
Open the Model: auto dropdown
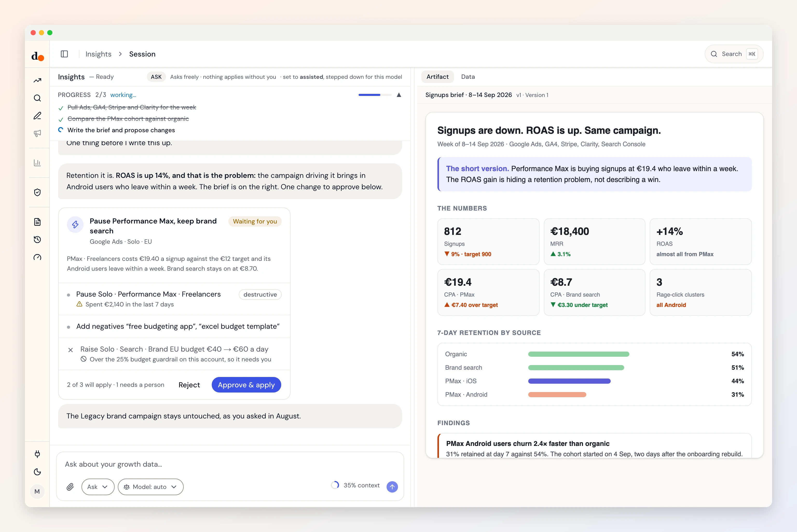(x=151, y=487)
